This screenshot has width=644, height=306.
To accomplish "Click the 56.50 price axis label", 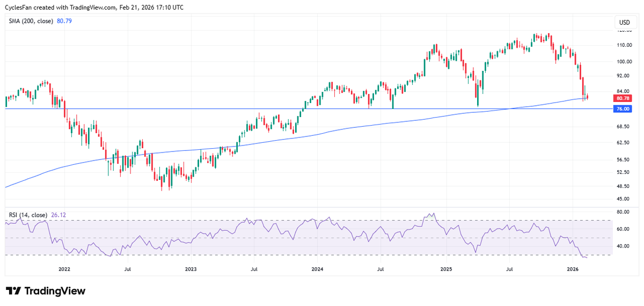I will pos(624,160).
